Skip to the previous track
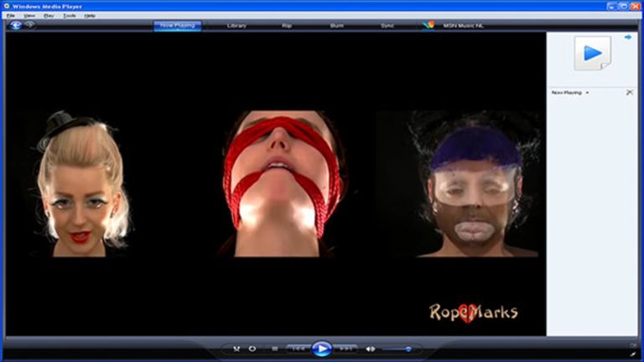The image size is (644, 362). (x=298, y=349)
